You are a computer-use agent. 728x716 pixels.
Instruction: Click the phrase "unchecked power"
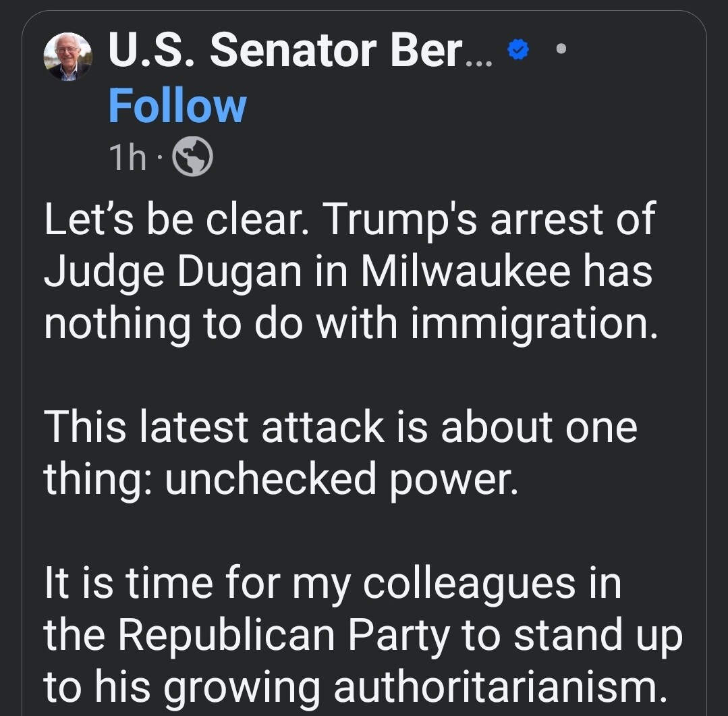(341, 480)
